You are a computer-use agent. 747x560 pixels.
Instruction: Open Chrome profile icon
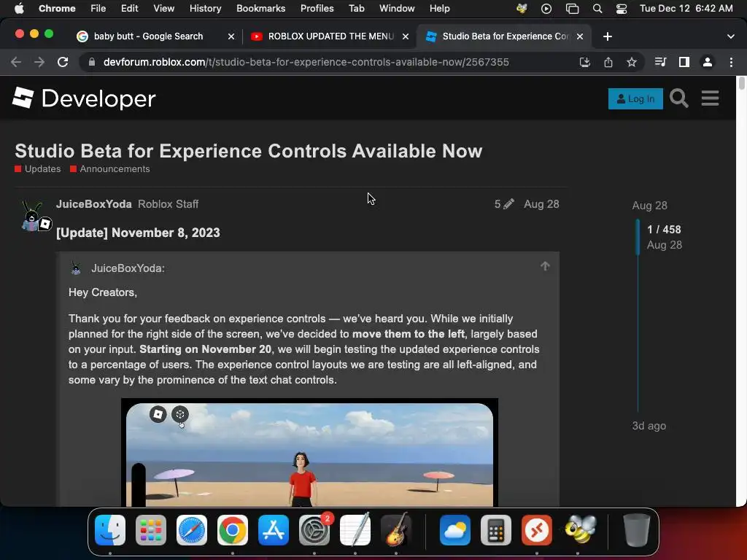708,62
